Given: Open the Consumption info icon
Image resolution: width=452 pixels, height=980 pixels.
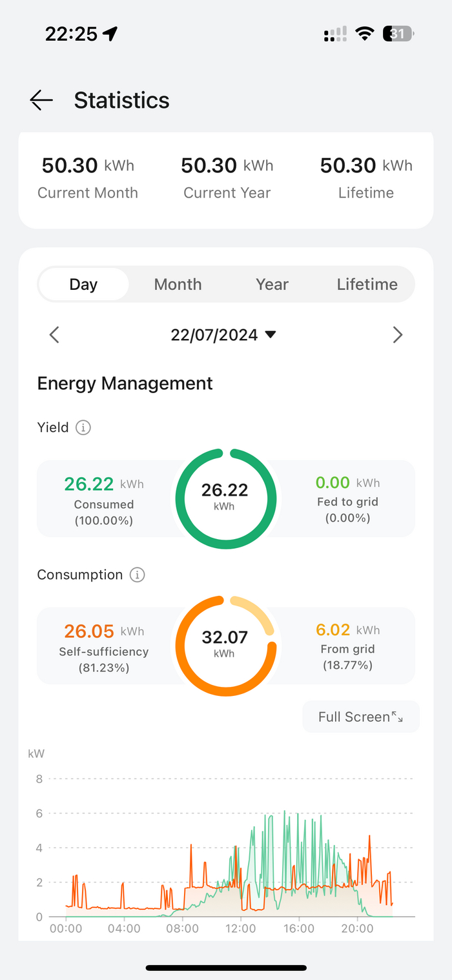Looking at the screenshot, I should click(137, 575).
